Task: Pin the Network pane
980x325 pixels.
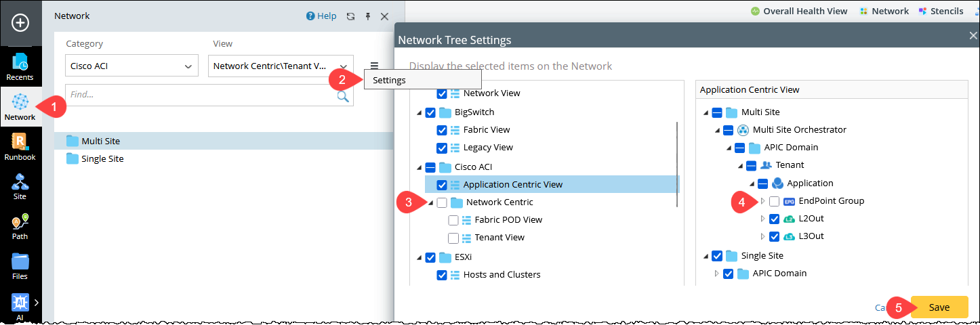Action: click(x=368, y=16)
